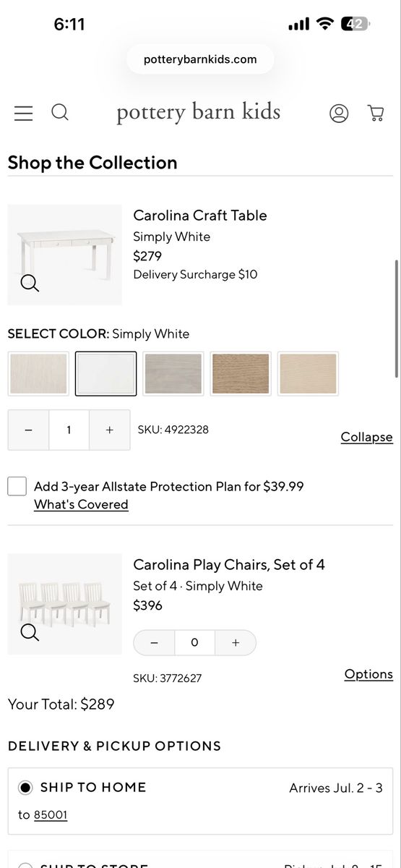
Task: Choose the gray wood color swatch
Action: 173,374
